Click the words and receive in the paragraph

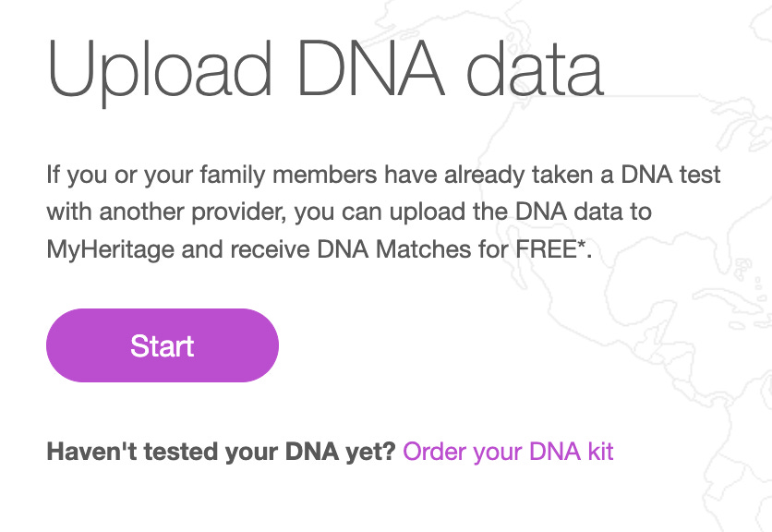tap(247, 248)
